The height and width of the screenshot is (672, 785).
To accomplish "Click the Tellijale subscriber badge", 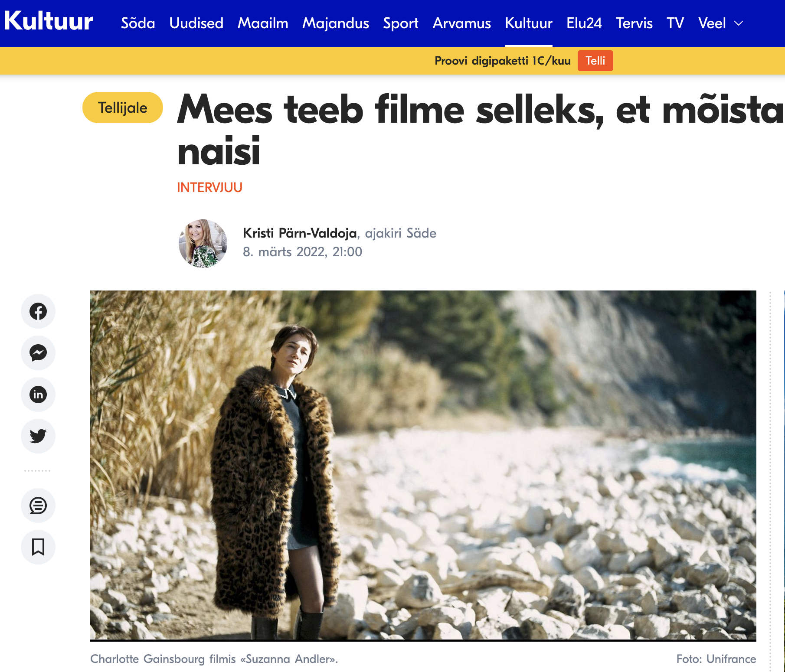I will click(x=123, y=108).
